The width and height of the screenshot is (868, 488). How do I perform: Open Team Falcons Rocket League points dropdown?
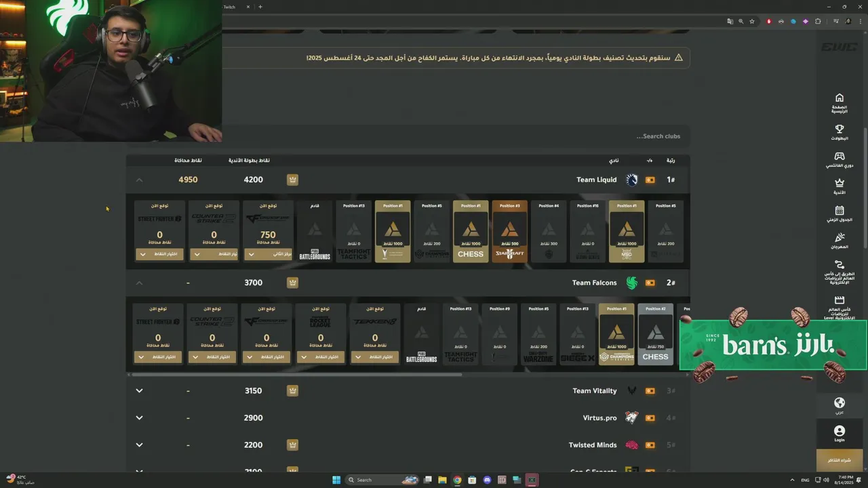(321, 357)
